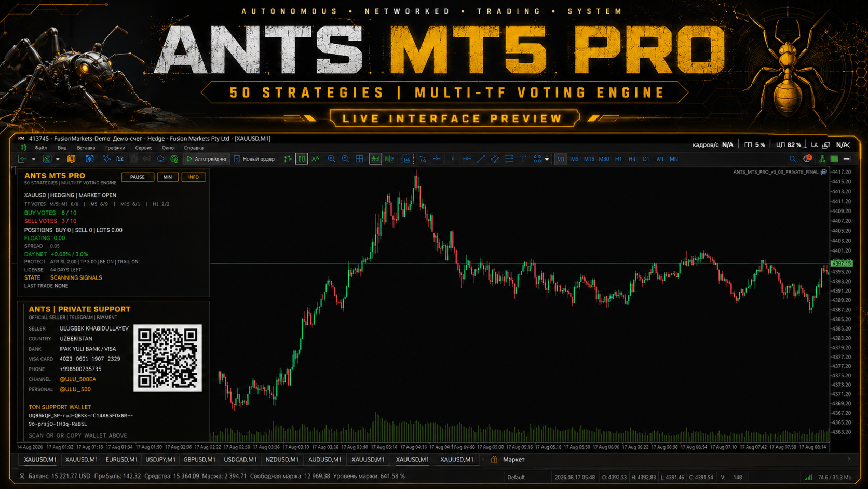Open the Navigator star icon
This screenshot has height=489, width=868.
[106, 159]
